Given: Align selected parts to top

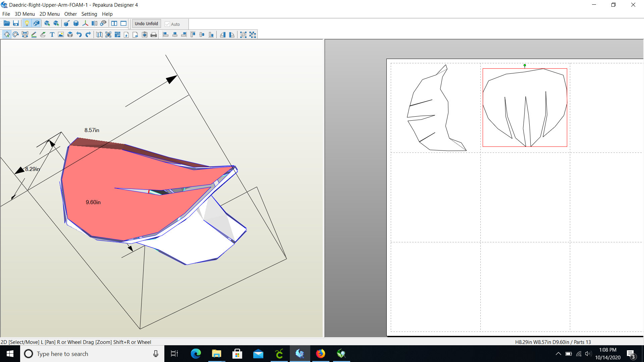Looking at the screenshot, I should 193,35.
